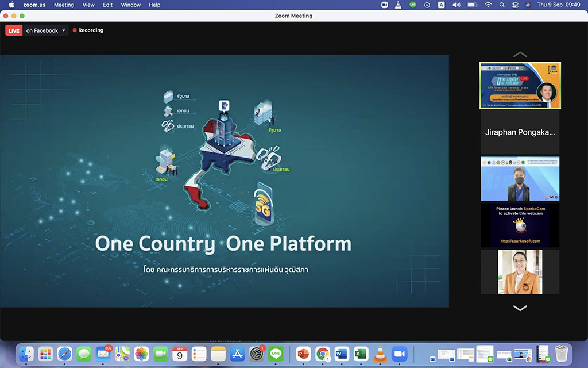Open the Window menu
The image size is (588, 368).
(130, 5)
